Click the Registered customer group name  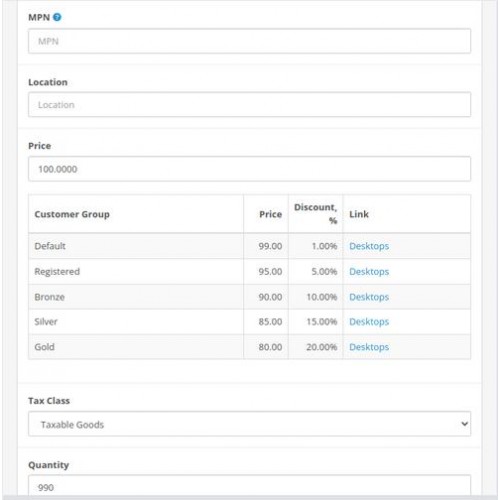coord(57,272)
